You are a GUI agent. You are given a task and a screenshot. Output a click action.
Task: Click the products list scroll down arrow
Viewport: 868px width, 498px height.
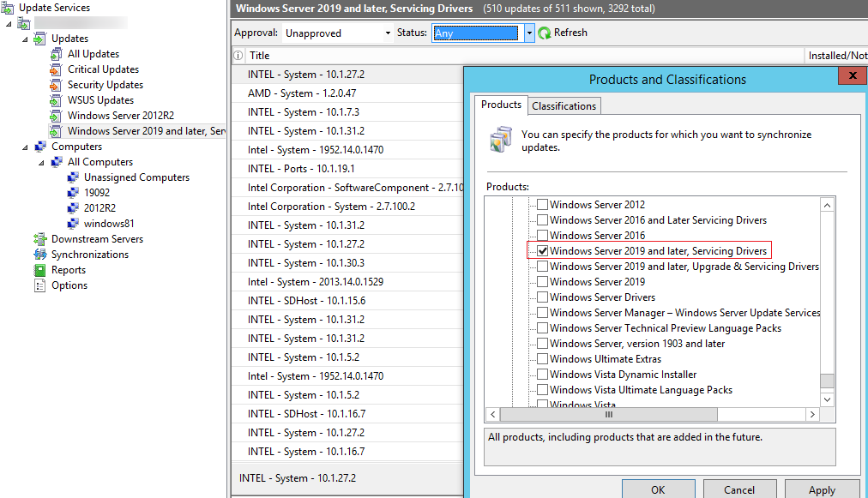tap(827, 399)
